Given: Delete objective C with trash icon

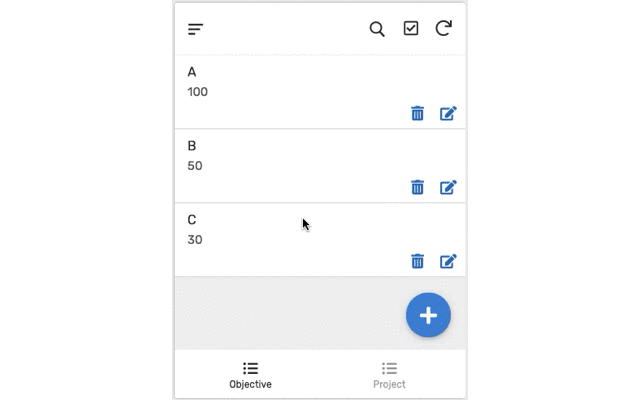Looking at the screenshot, I should click(x=417, y=261).
